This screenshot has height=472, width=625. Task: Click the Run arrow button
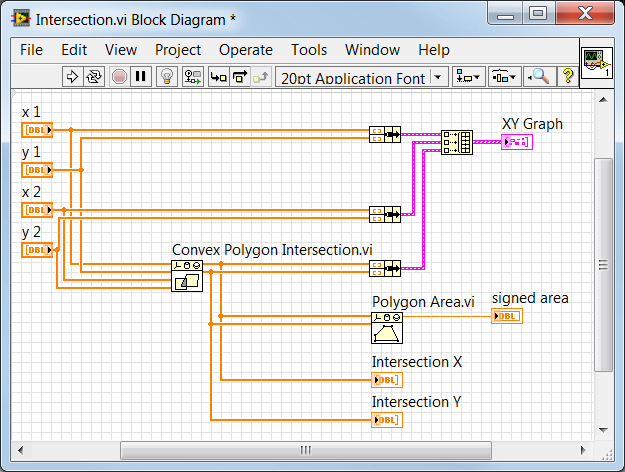[x=72, y=76]
